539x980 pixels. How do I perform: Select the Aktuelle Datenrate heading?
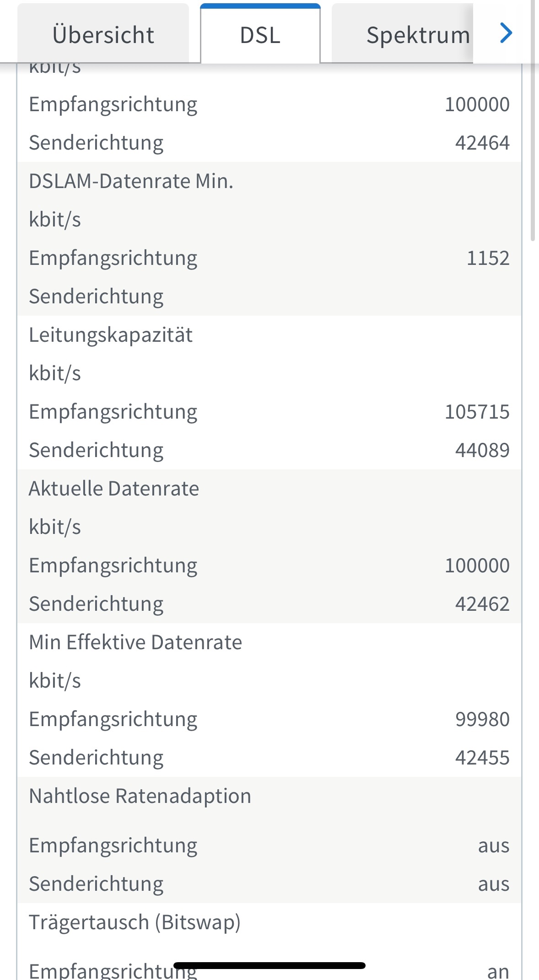pyautogui.click(x=114, y=489)
